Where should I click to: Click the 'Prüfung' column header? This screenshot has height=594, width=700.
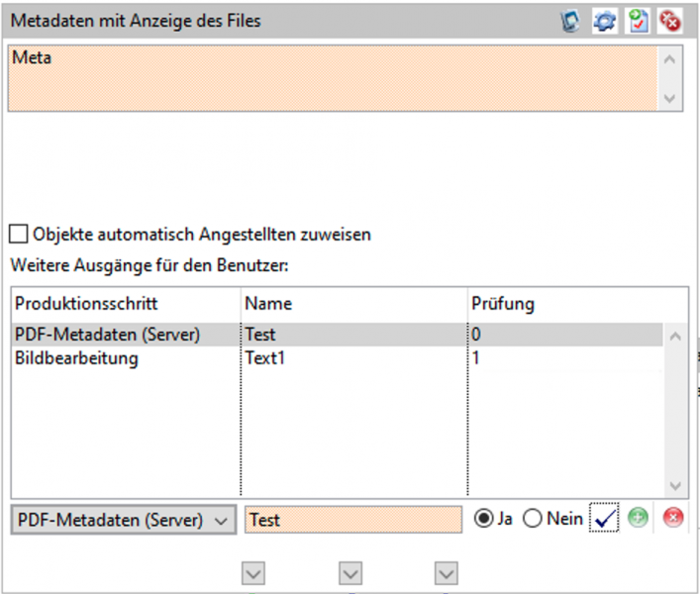point(502,304)
